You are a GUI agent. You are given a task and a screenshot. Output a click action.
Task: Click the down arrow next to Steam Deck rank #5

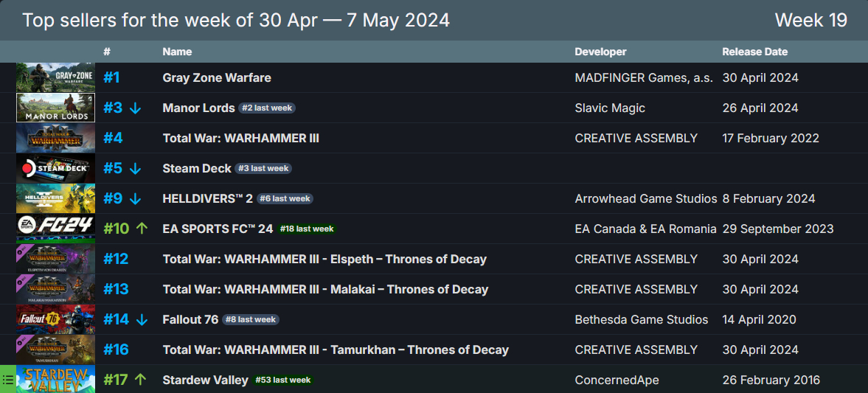(135, 168)
